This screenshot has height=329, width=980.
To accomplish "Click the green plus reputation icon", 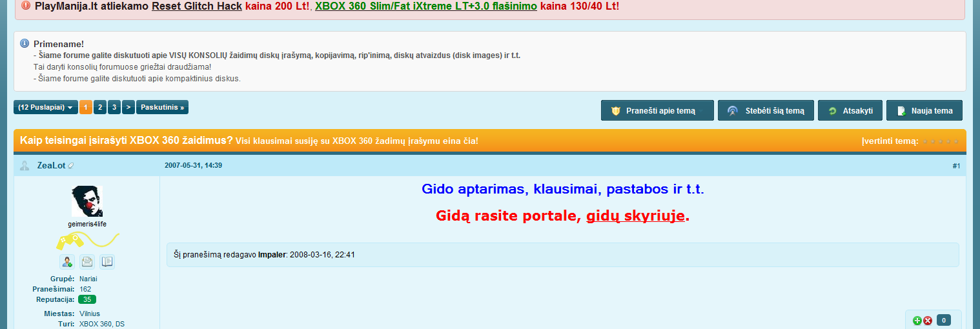I will click(917, 321).
